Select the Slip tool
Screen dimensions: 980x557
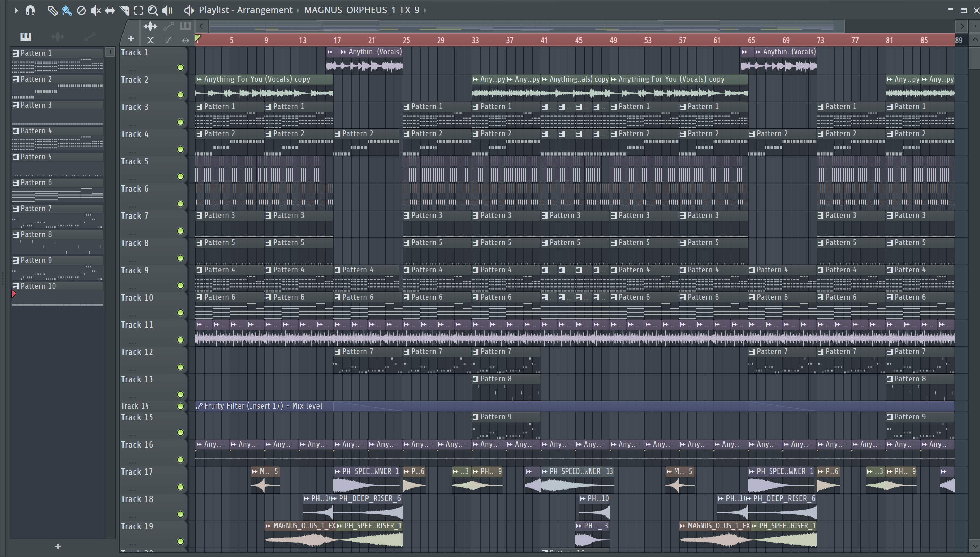pos(110,10)
